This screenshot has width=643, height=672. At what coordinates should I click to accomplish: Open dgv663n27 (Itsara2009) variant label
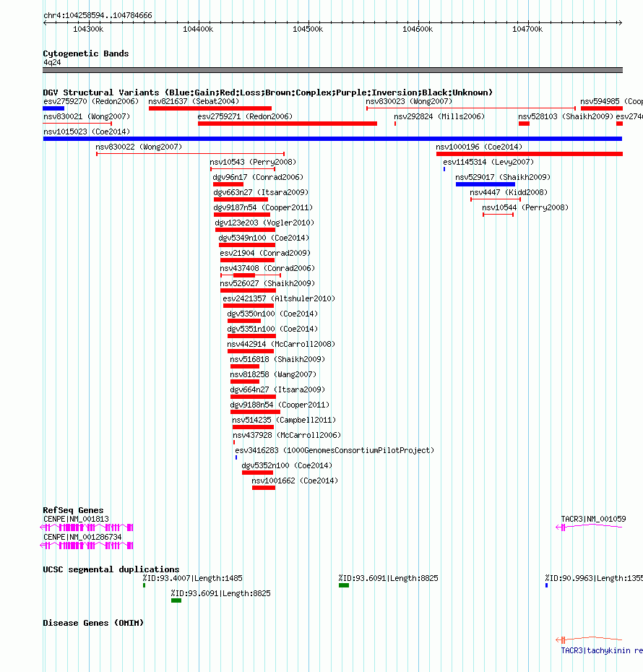pyautogui.click(x=261, y=192)
